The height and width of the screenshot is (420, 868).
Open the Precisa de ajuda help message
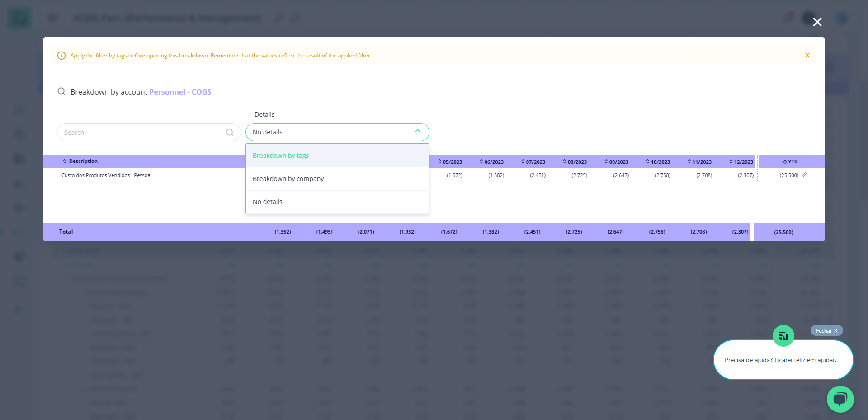pos(783,360)
